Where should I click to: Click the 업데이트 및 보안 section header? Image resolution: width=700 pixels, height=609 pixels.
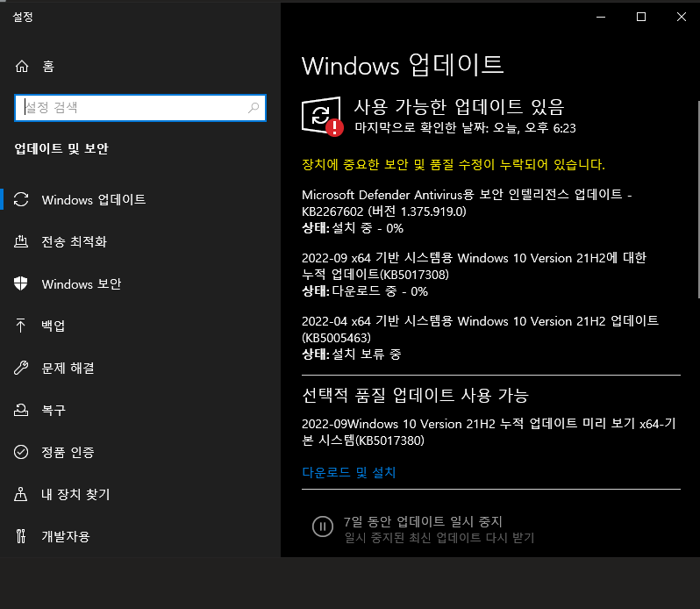61,148
